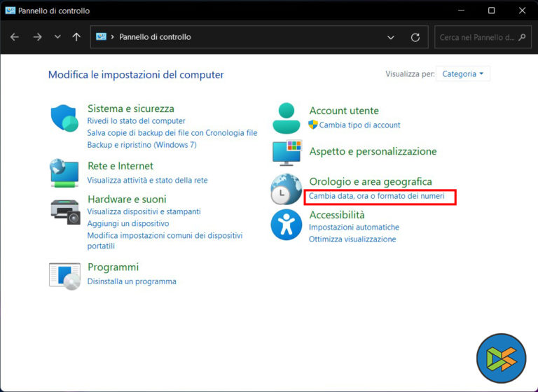Open the address bar history dropdown
Screen dimensions: 538x392
(391, 37)
